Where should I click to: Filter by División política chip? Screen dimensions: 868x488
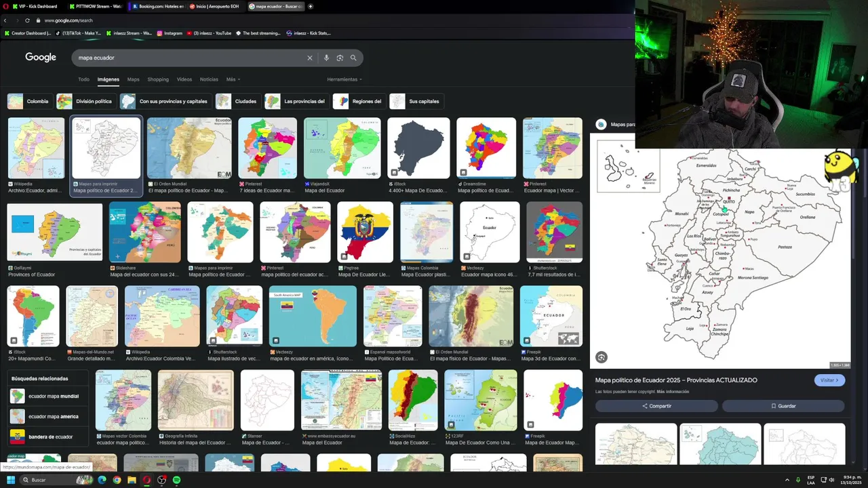(x=85, y=101)
